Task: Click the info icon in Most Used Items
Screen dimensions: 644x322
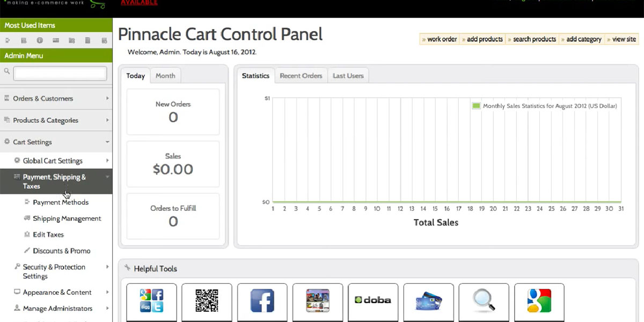Action: (x=40, y=40)
